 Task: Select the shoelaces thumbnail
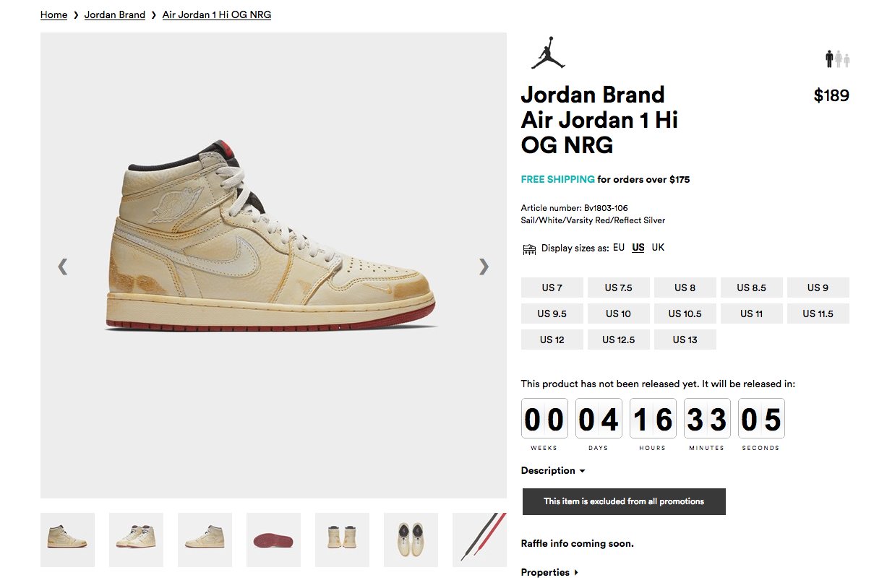[479, 540]
